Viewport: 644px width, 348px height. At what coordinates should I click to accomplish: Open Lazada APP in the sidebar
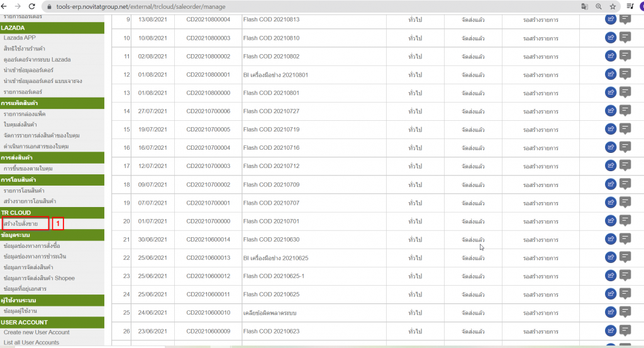[x=19, y=38]
